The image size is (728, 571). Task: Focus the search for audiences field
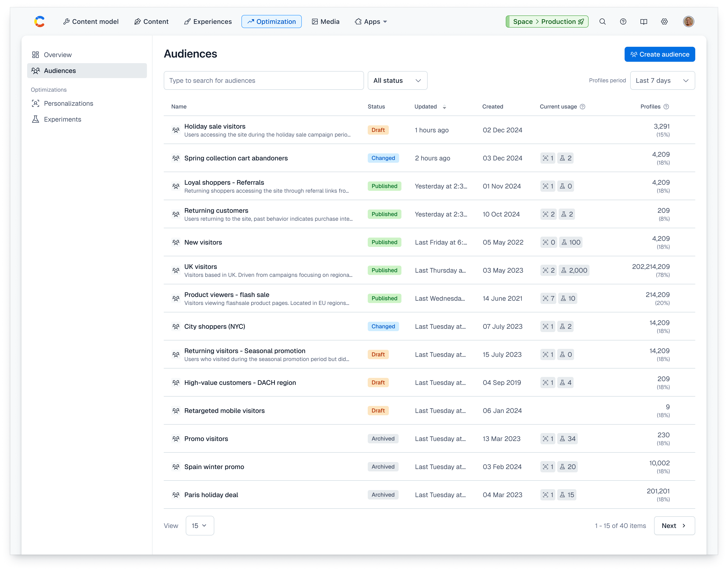[263, 81]
